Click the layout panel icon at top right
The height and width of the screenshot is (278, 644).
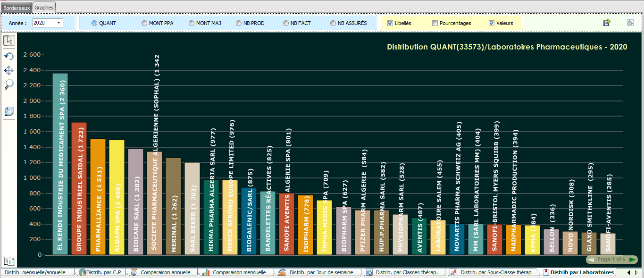click(630, 23)
